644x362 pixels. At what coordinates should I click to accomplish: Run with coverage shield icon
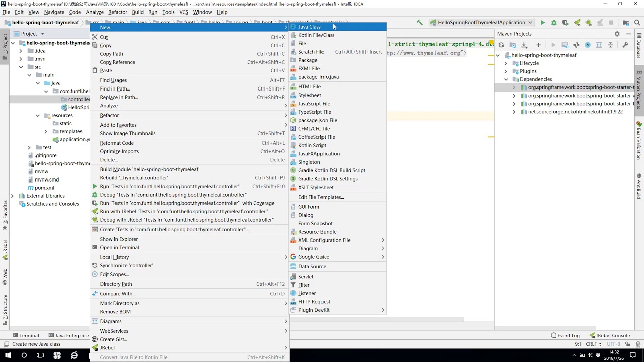566,22
